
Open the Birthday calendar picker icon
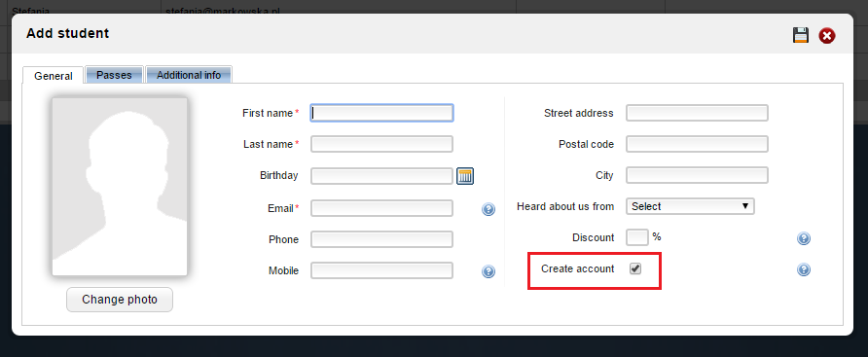(465, 176)
